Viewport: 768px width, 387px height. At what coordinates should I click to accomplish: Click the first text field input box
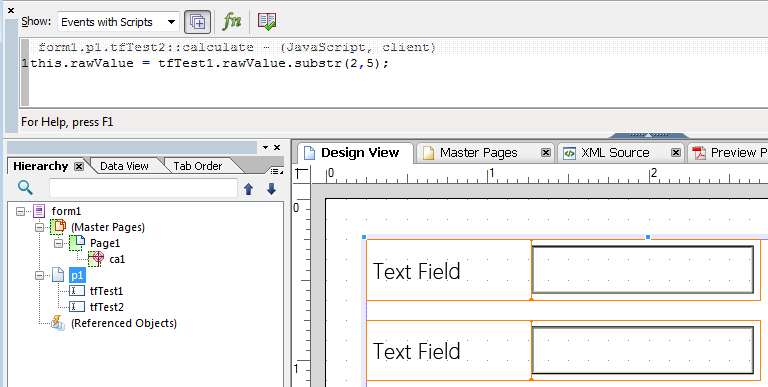tap(643, 269)
